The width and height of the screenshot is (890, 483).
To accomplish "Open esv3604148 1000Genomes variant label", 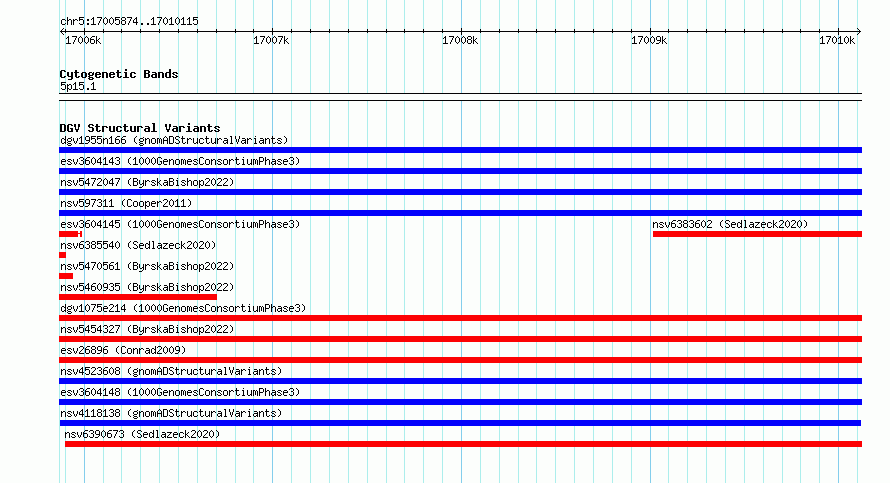I will [180, 392].
